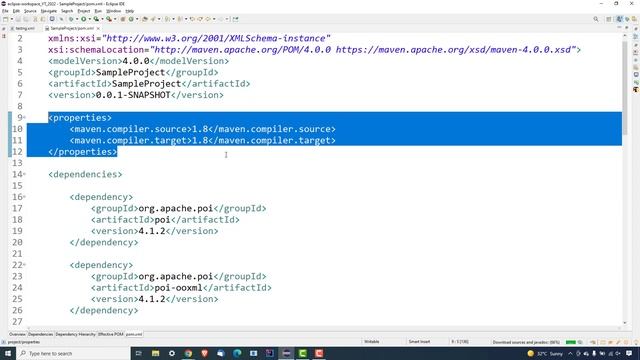Screen dimensions: 640x360
Task: Click line number 13 in the gutter
Action: (x=17, y=163)
